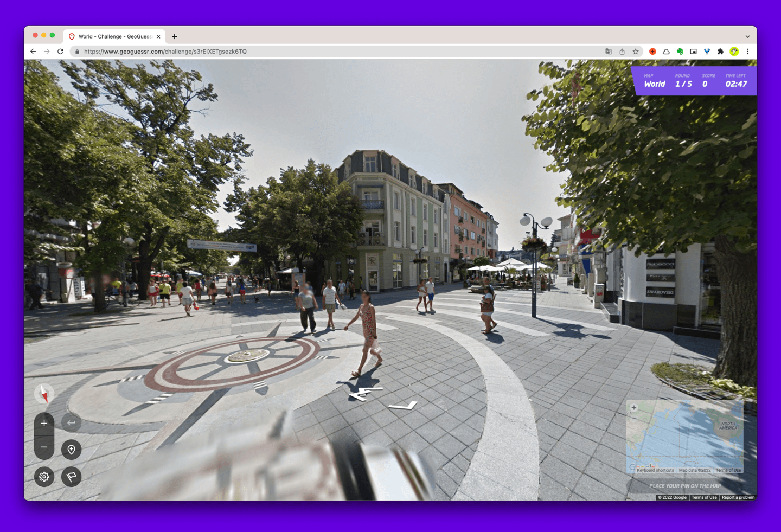Viewport: 781px width, 532px height.
Task: Return to start with the flag button
Action: point(71,477)
